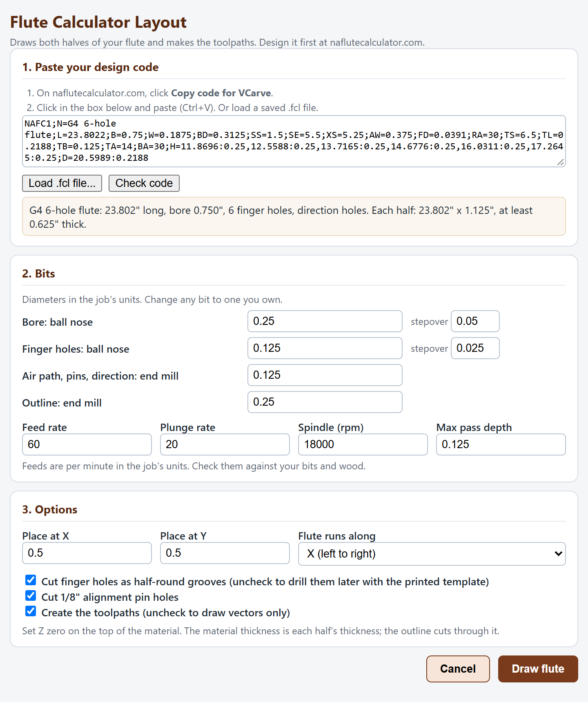
Task: Click the "Outline: end mill" label
Action: point(62,403)
